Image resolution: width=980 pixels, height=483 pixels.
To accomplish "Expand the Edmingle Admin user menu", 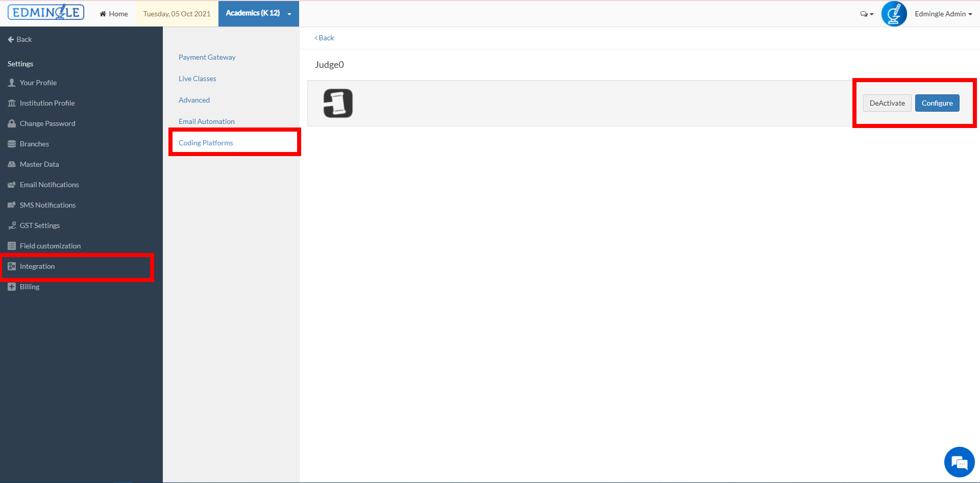I will 943,14.
